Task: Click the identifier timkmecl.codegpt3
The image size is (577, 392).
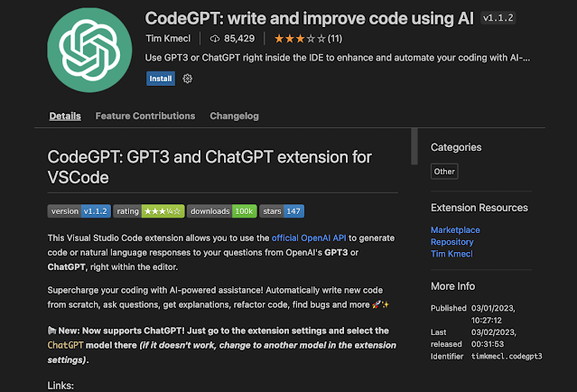Action: click(x=507, y=356)
